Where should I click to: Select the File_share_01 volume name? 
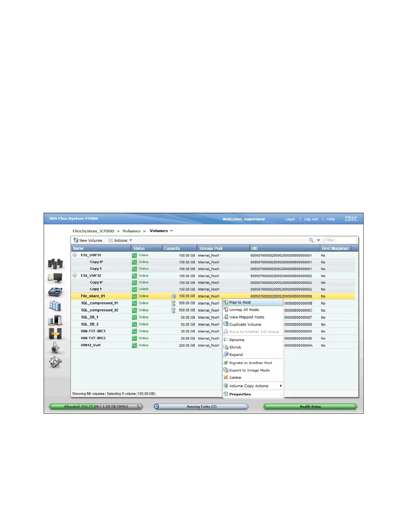point(93,296)
